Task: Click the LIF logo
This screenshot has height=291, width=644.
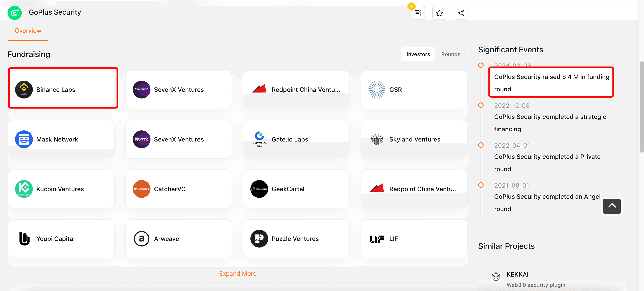Action: point(377,239)
